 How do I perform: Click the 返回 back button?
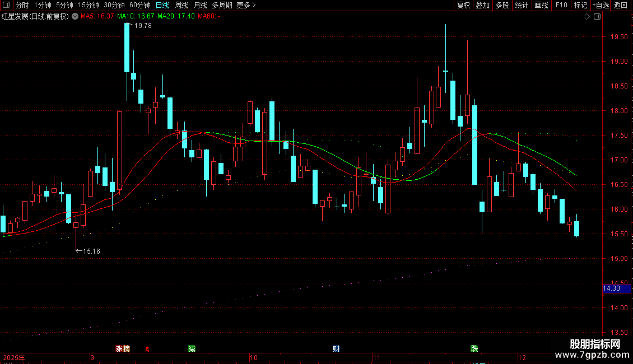point(621,5)
